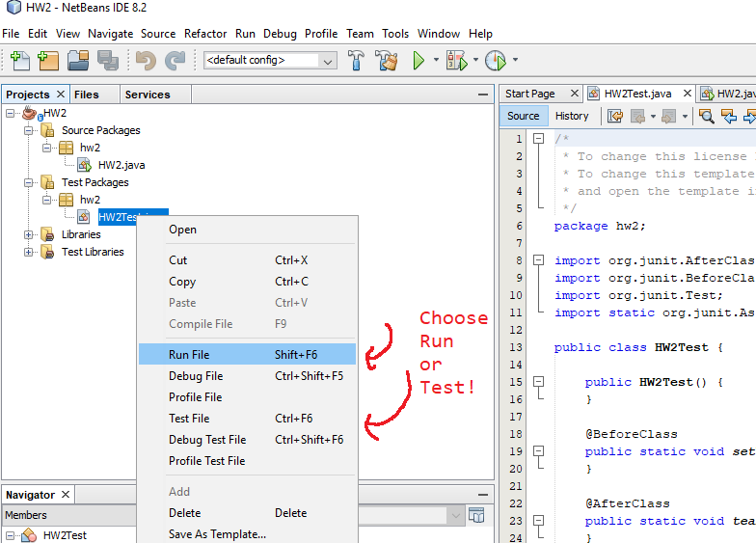Minimize the Projects panel group
The image size is (756, 543).
click(x=482, y=95)
